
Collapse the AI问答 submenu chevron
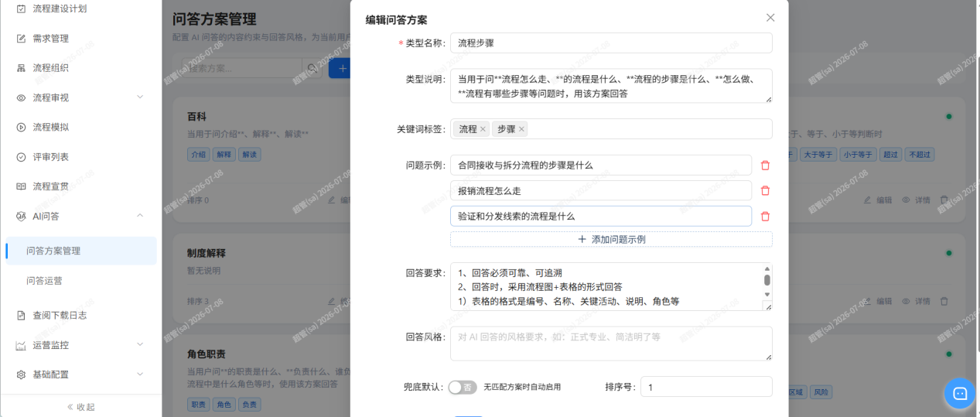coord(140,216)
